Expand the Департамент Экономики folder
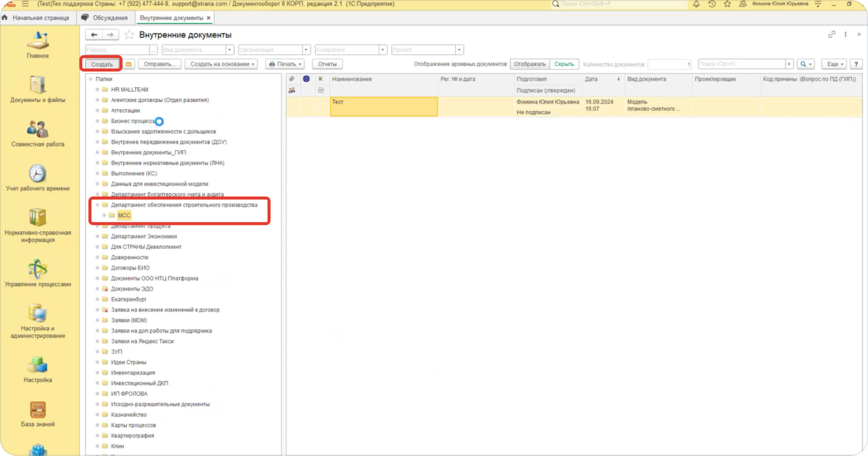The width and height of the screenshot is (868, 456). click(x=97, y=236)
